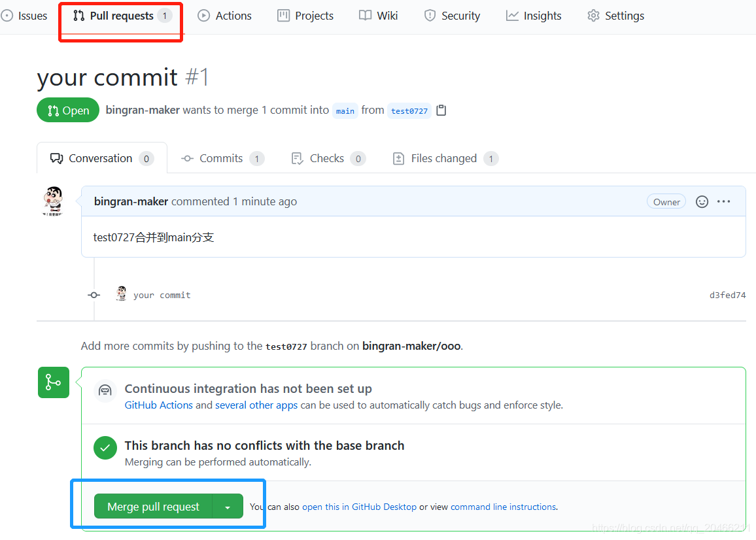Image resolution: width=756 pixels, height=540 pixels.
Task: Switch to the Security tab
Action: (x=453, y=16)
